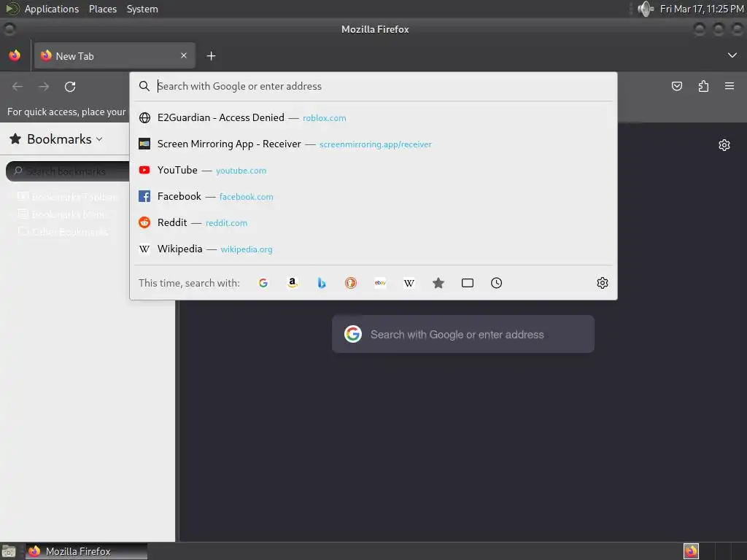The image size is (747, 560).
Task: Open the Applications menu
Action: point(52,9)
